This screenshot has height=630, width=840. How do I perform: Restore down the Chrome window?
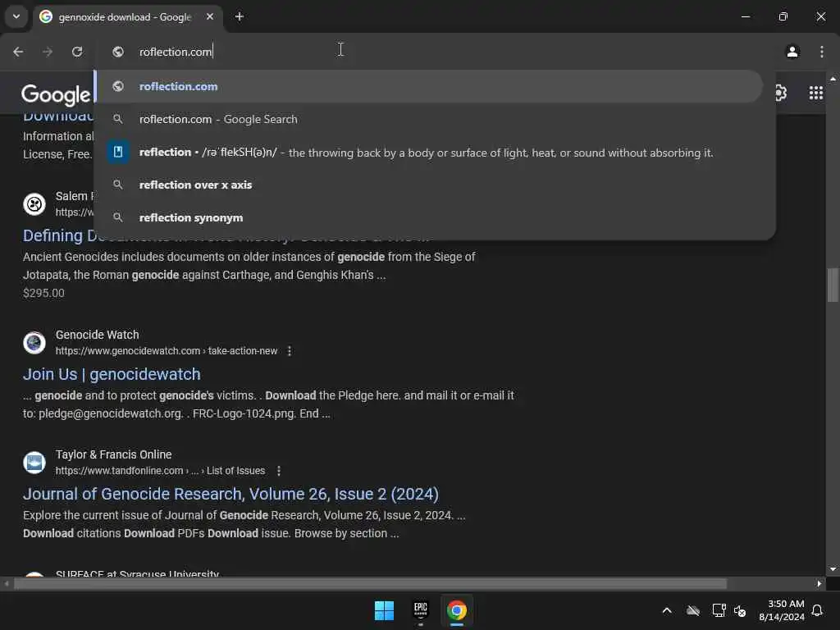pyautogui.click(x=783, y=16)
